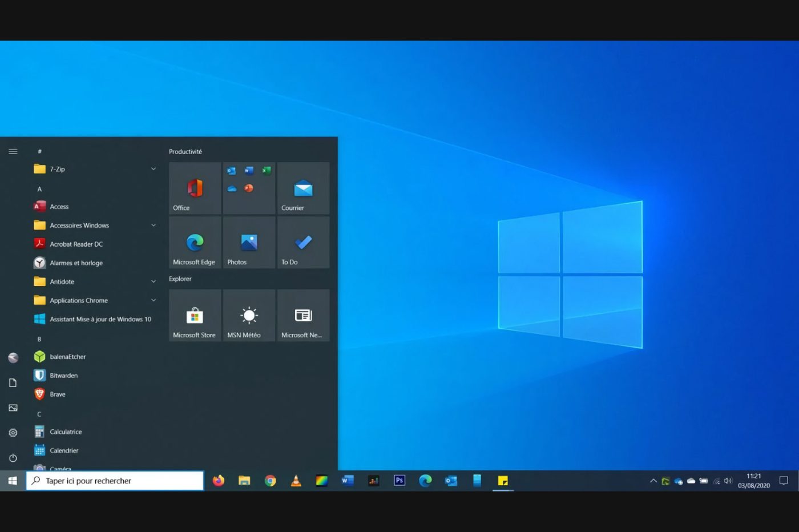Show hidden system tray icons

[x=653, y=481]
